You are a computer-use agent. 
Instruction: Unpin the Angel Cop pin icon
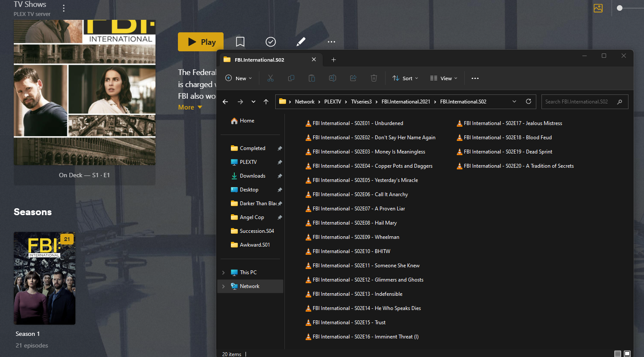280,217
